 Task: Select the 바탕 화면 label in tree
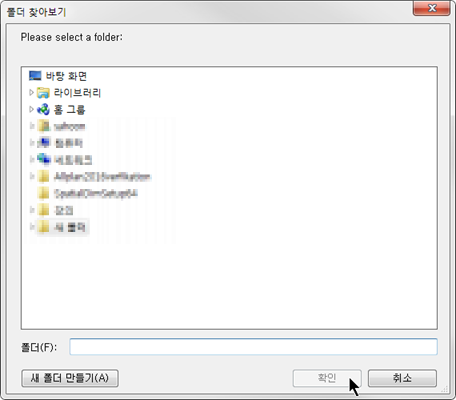(x=66, y=76)
